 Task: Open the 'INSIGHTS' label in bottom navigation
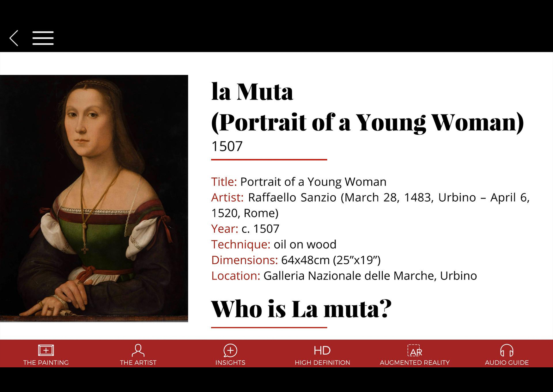[230, 363]
